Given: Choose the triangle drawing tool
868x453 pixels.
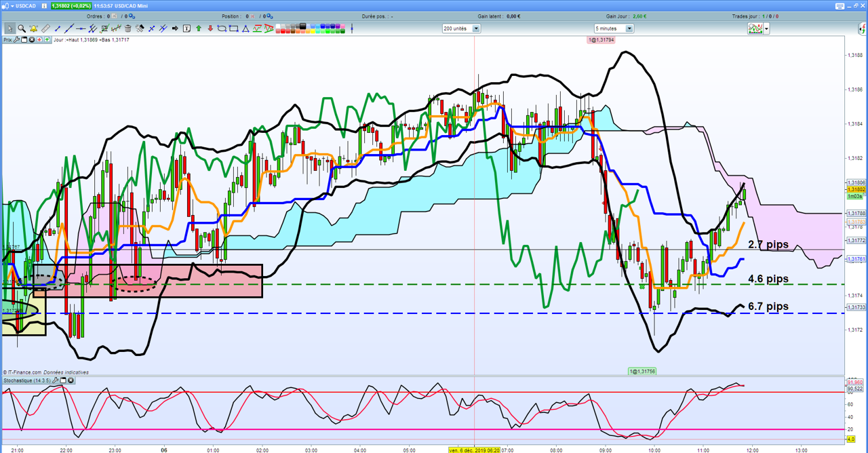Looking at the screenshot, I should coord(245,28).
